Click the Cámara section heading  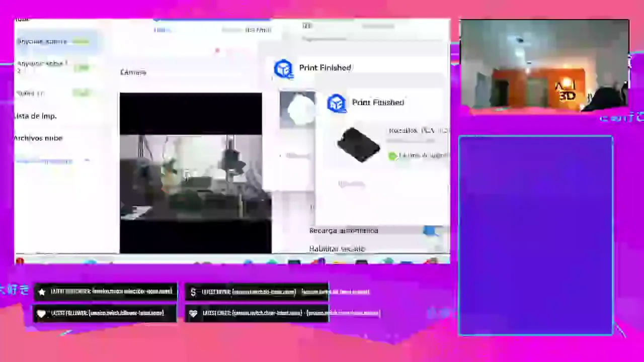[x=133, y=72]
